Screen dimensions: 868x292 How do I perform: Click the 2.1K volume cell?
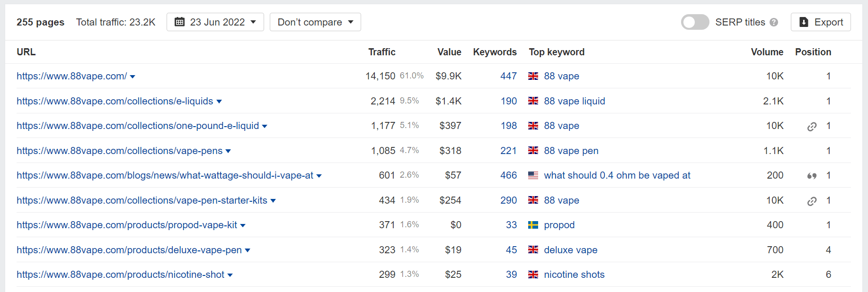click(x=773, y=101)
